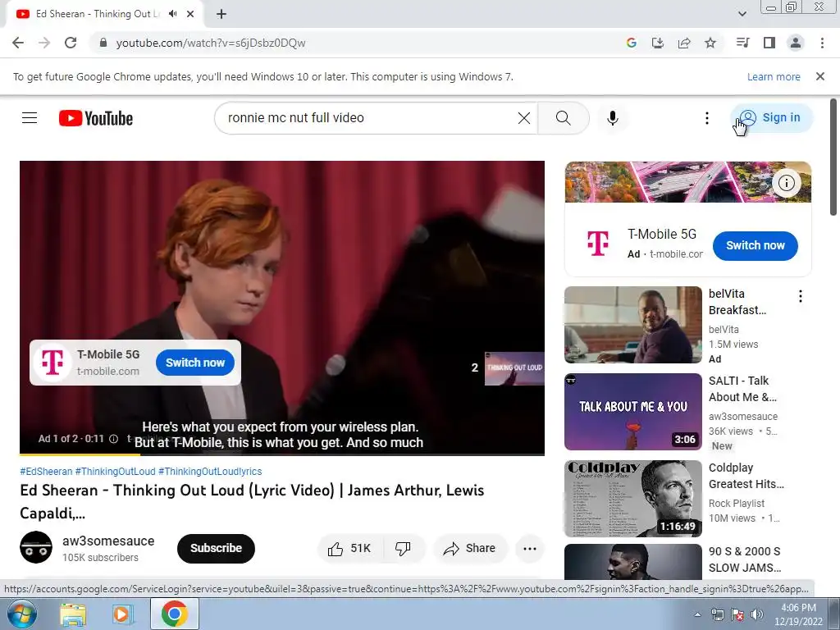The height and width of the screenshot is (630, 840).
Task: Share this video
Action: point(469,548)
